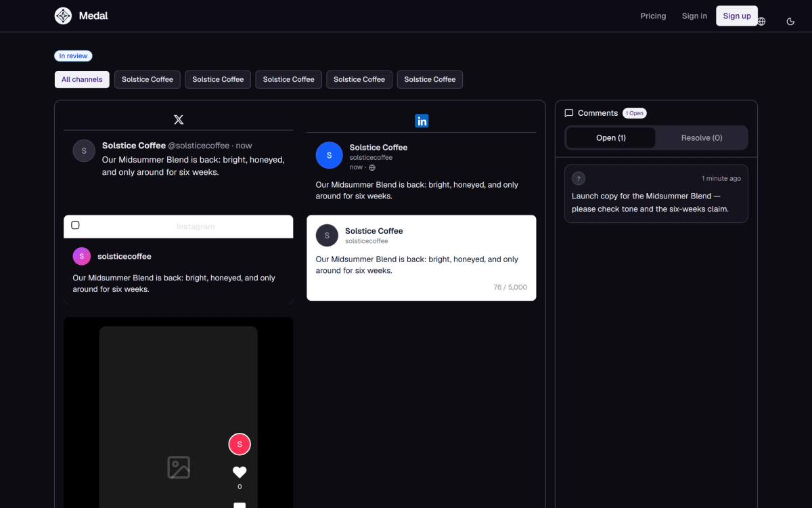Screen dimensions: 812x508
Task: Click the rounded square icon beside Instagram label
Action: [x=75, y=225]
